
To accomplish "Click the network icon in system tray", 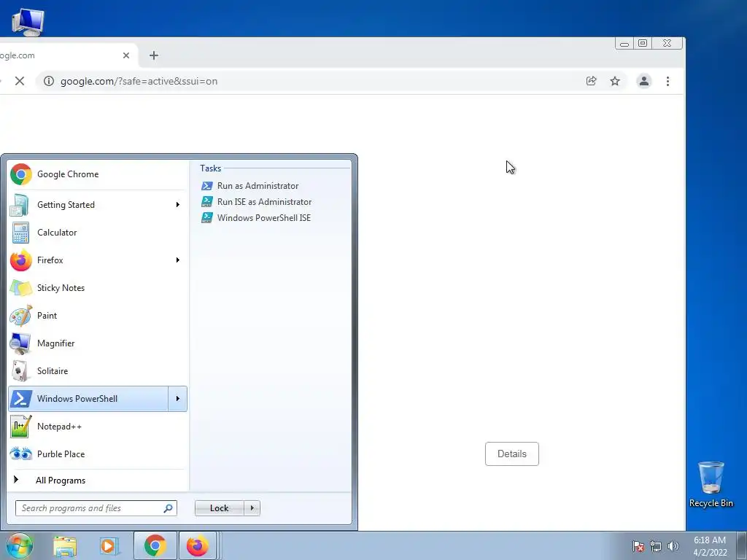I will [656, 546].
